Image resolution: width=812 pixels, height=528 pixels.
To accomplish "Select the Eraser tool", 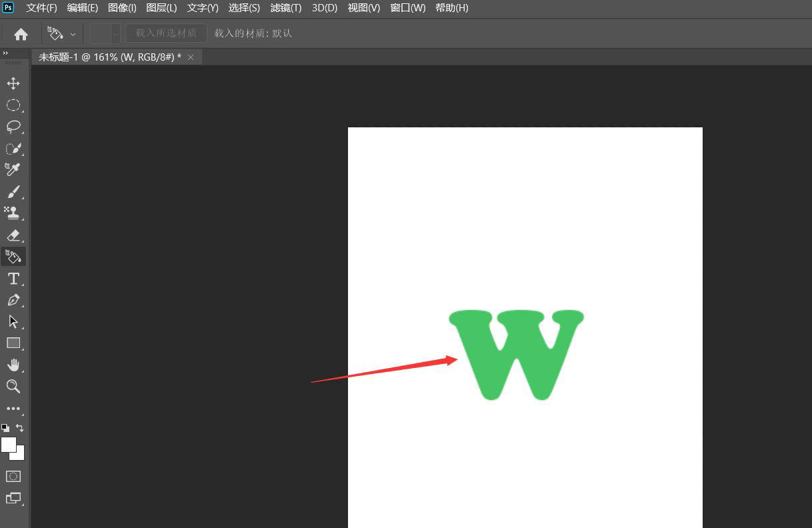I will click(x=13, y=235).
